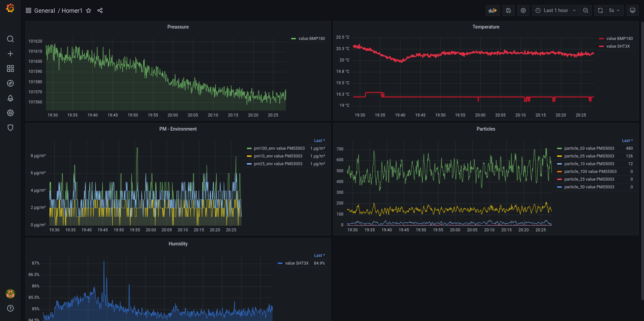Toggle particle_25 value PMS5003 series
The width and height of the screenshot is (644, 321).
point(589,179)
